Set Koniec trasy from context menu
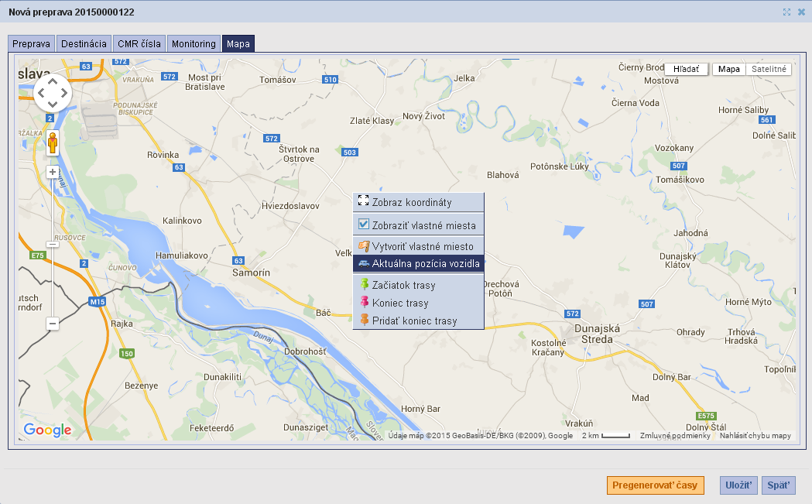The height and width of the screenshot is (504, 812). tap(419, 303)
